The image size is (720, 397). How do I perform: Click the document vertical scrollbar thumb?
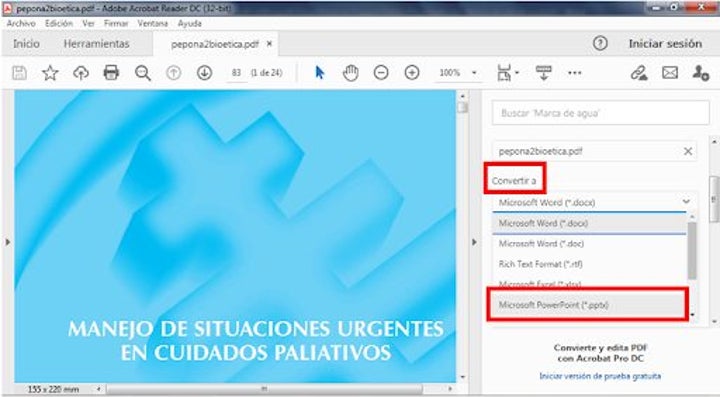coord(462,107)
